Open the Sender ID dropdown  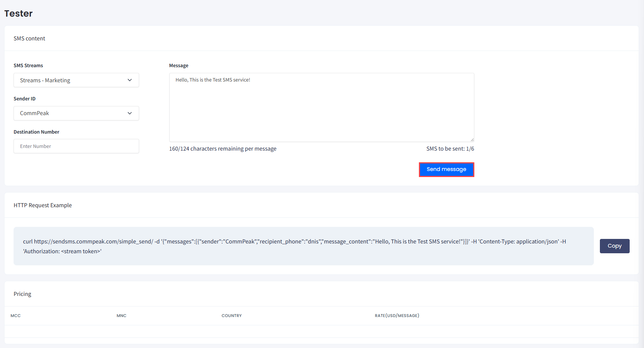[x=76, y=113]
